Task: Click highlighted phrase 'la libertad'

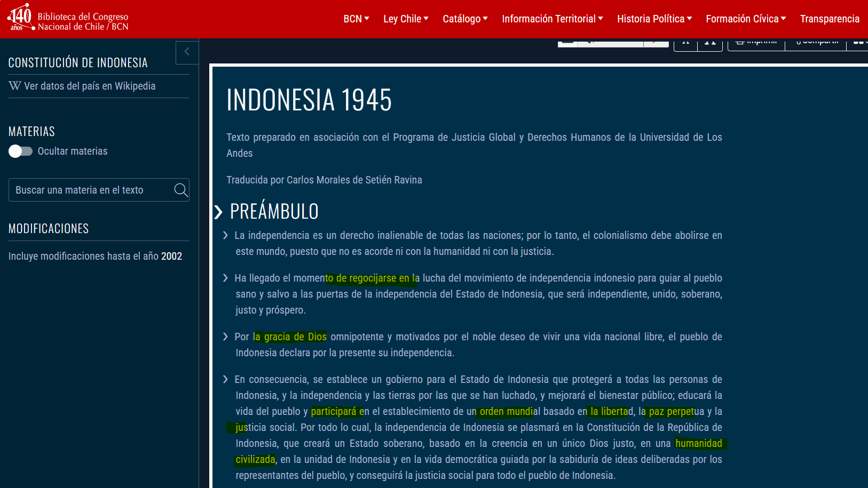Action: 612,411
